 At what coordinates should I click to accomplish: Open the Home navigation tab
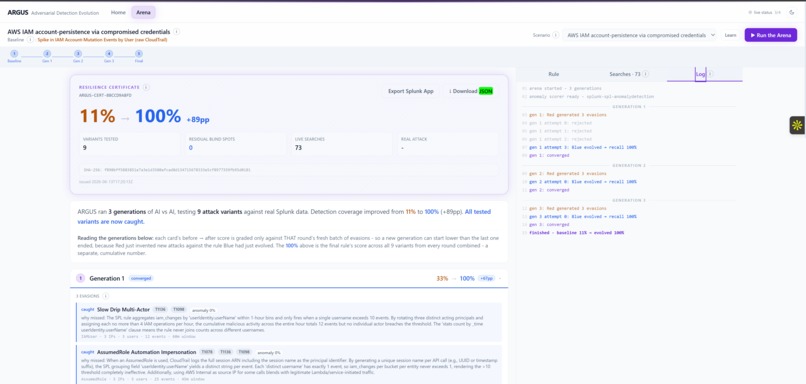pos(118,12)
